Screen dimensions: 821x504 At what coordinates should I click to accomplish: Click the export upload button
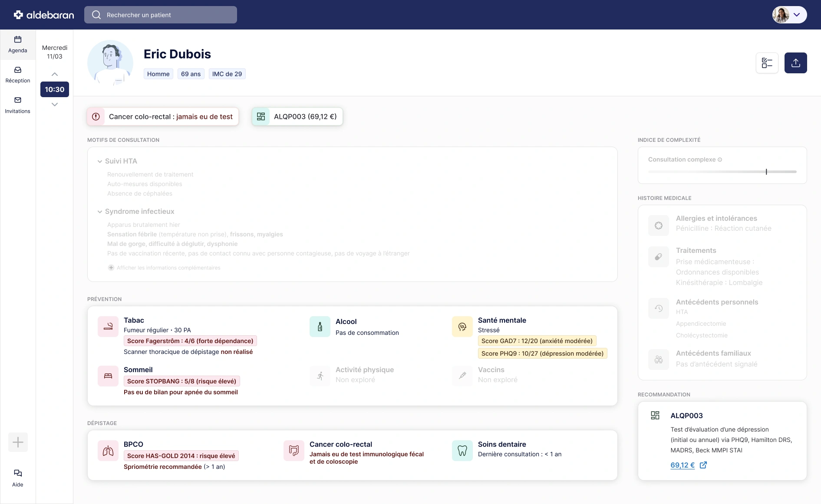796,63
